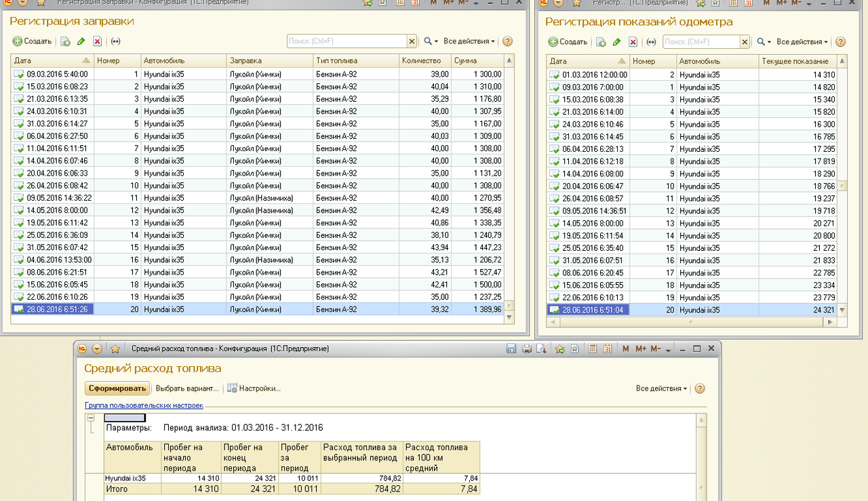Select odometer row dated 01.03.2016 12:00:00
Image resolution: width=868 pixels, height=501 pixels.
tap(692, 75)
